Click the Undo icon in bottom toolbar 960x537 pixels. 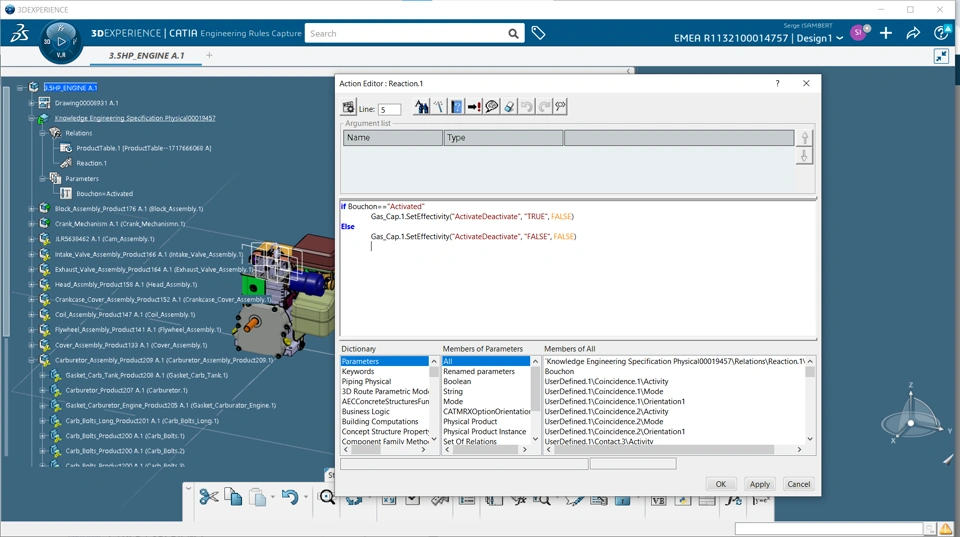point(290,497)
